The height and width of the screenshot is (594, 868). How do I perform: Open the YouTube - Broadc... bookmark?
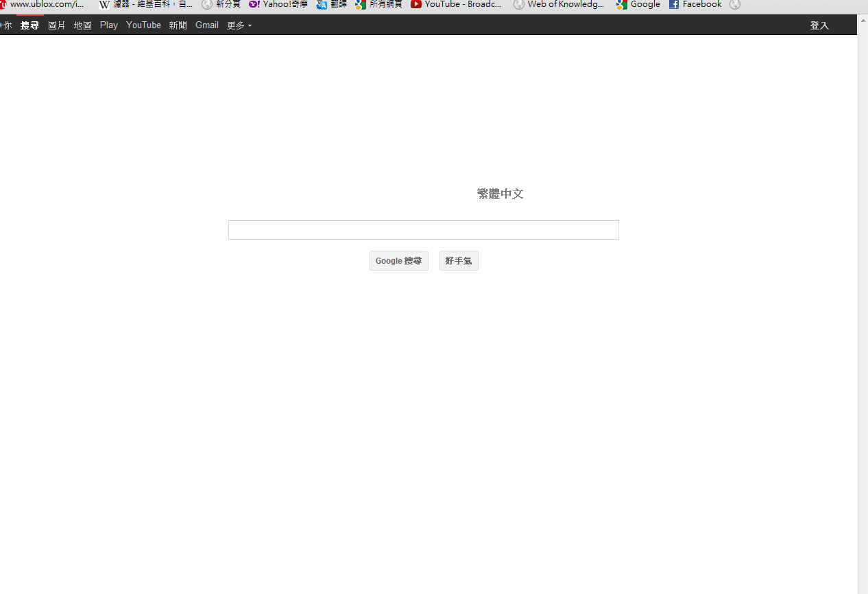coord(457,4)
